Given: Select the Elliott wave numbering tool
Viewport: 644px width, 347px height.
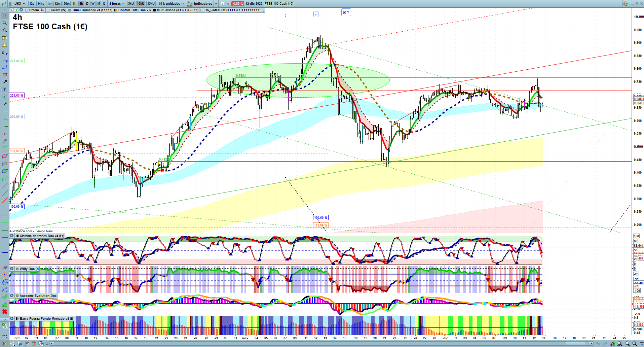Looking at the screenshot, I should (5, 282).
